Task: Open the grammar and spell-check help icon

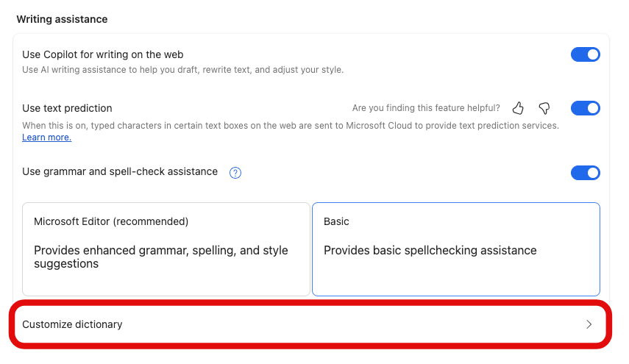Action: 235,173
